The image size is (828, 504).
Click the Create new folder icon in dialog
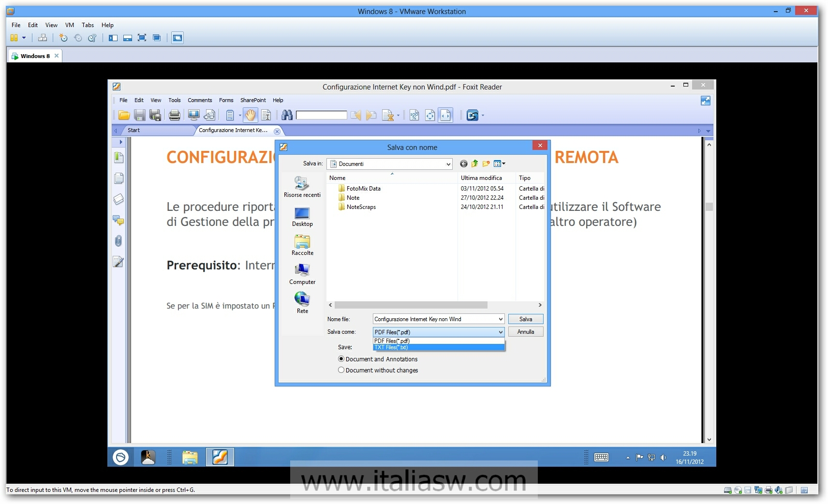coord(486,164)
